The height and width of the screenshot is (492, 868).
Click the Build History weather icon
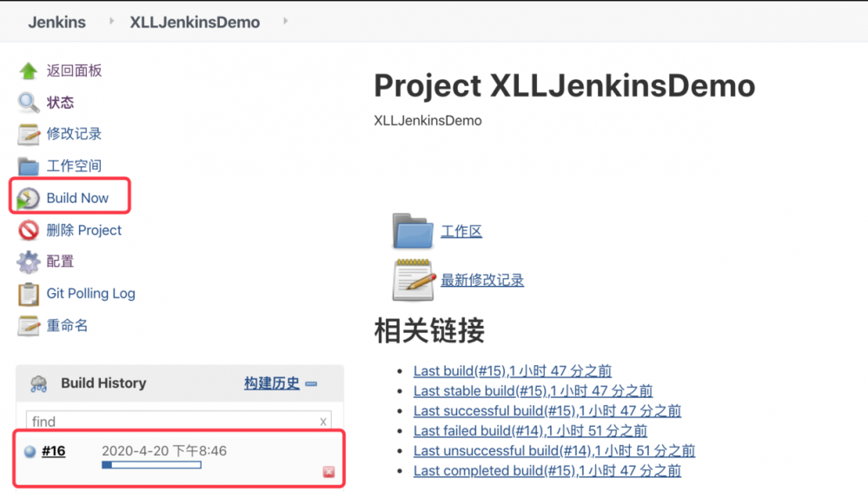pos(39,383)
